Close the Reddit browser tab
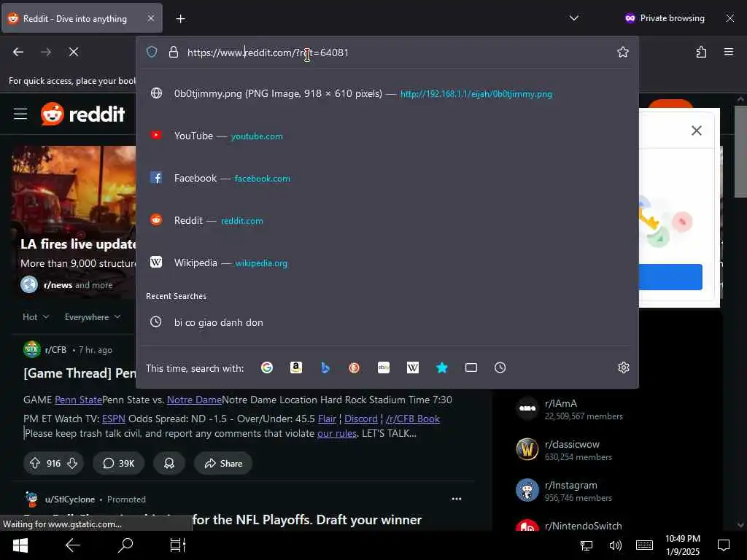The width and height of the screenshot is (747, 560). pos(150,18)
